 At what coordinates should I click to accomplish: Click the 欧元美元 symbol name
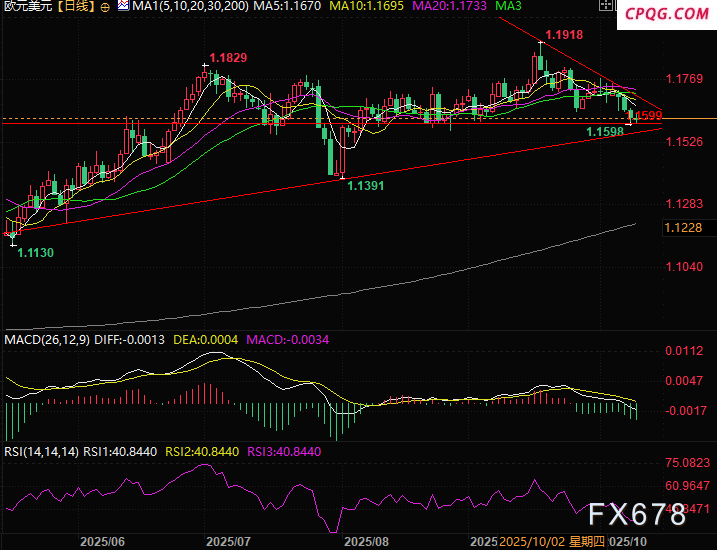[27, 7]
